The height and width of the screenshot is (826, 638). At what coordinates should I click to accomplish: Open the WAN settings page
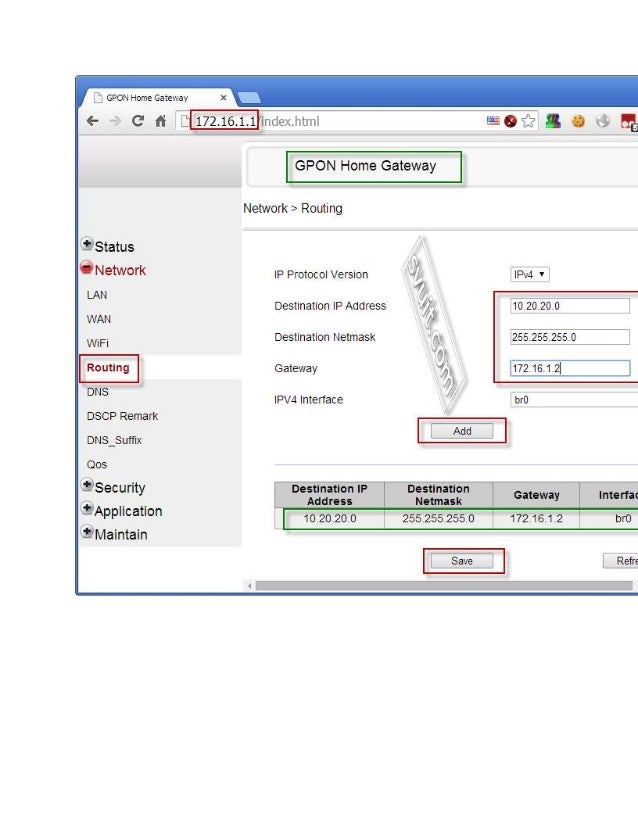pyautogui.click(x=99, y=319)
